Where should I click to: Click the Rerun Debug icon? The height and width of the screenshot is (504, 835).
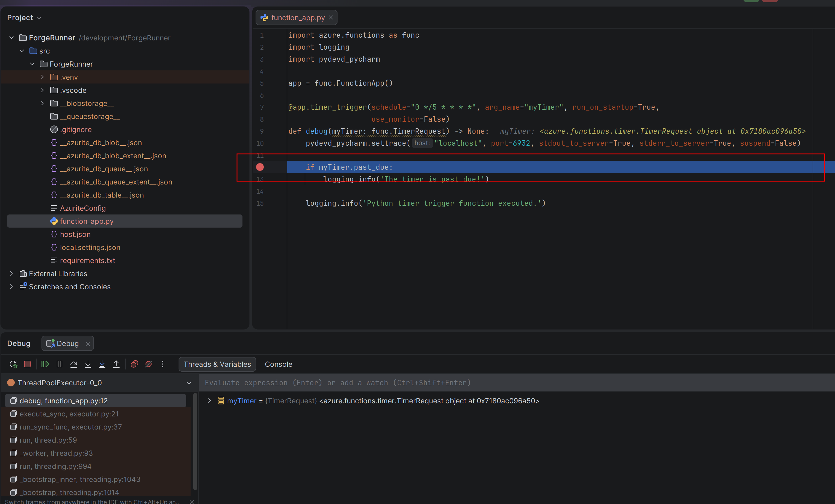tap(13, 364)
